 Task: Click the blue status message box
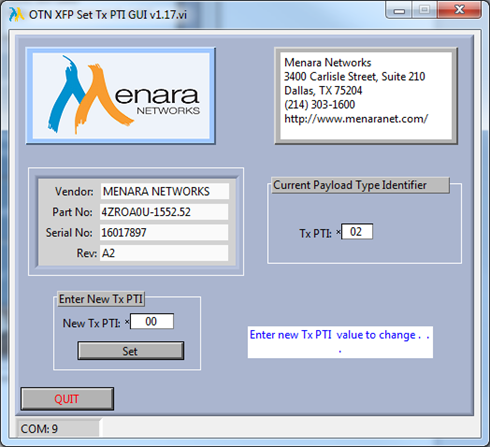point(340,342)
